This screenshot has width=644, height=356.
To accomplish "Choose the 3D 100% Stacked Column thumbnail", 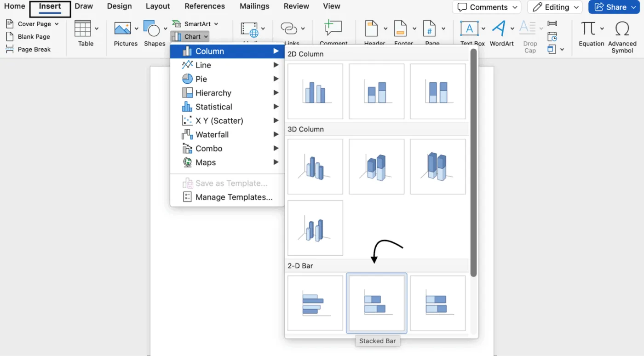I will [x=438, y=167].
